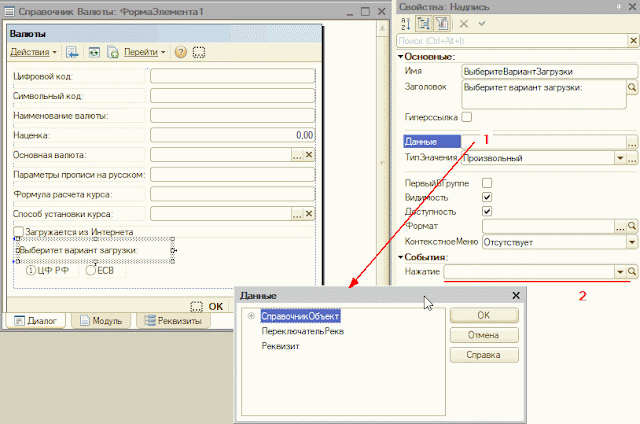The height and width of the screenshot is (424, 640).
Task: Collapse the События section
Action: pos(401,257)
